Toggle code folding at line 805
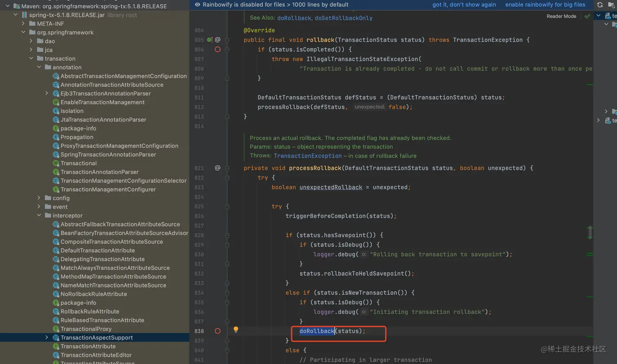 (227, 40)
